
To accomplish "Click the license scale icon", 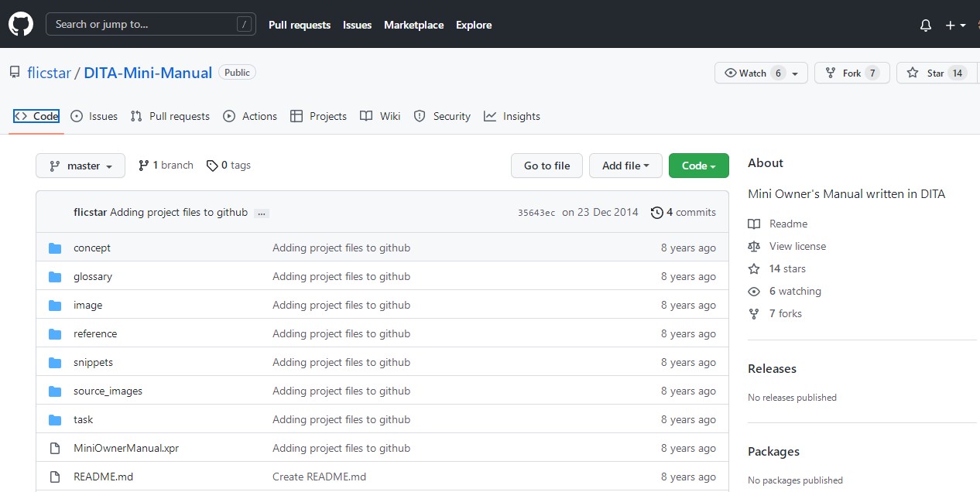I will [x=754, y=246].
